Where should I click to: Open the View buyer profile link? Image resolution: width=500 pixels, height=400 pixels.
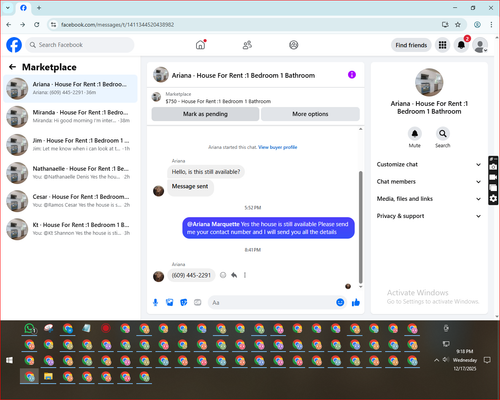[277, 147]
